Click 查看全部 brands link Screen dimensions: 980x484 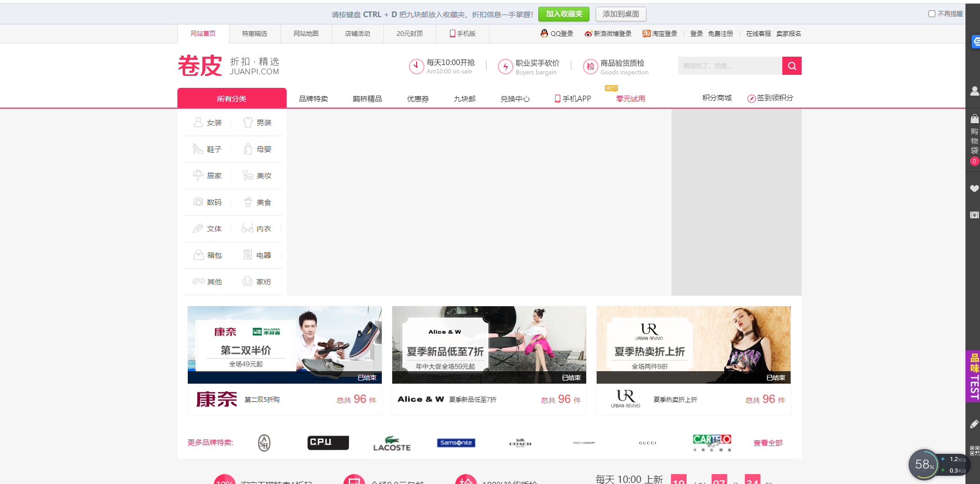click(768, 443)
